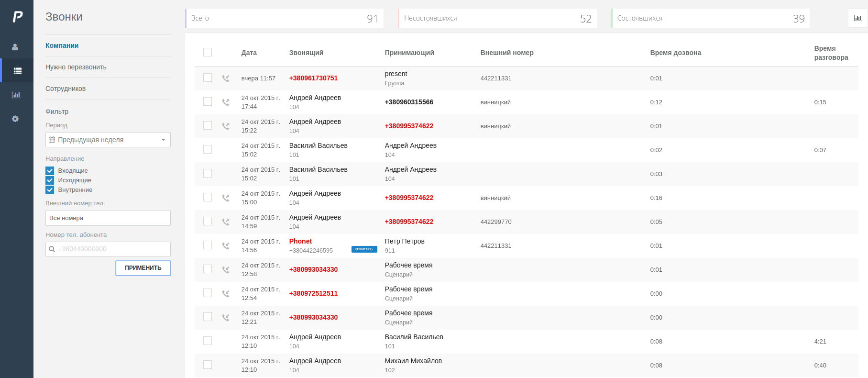Click the Phonet caller link
868x378 pixels.
300,241
